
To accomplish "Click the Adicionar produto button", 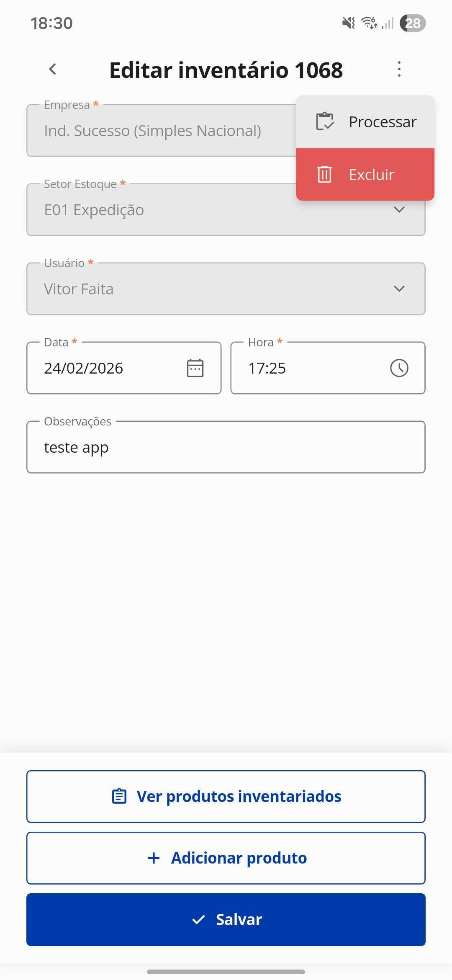I will tap(226, 858).
